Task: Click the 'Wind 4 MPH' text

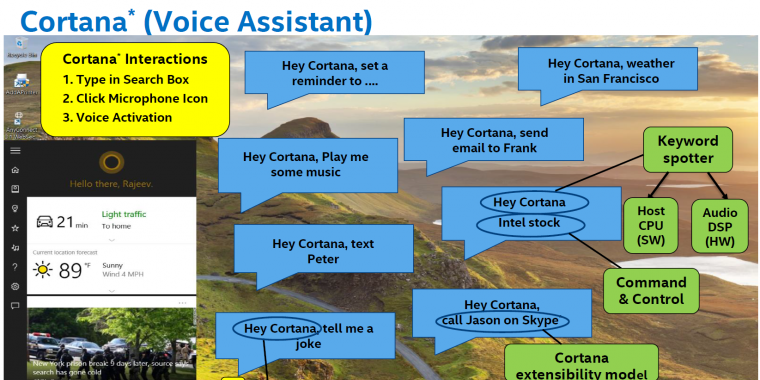Action: click(123, 274)
